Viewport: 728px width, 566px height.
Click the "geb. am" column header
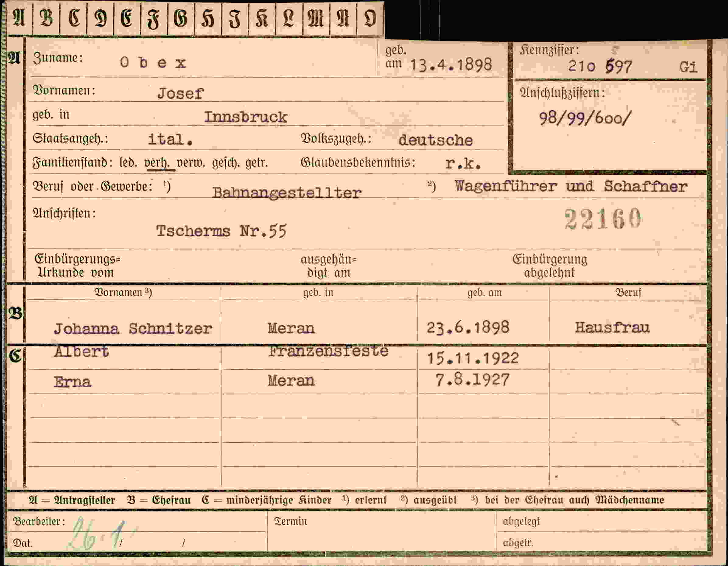tap(484, 293)
